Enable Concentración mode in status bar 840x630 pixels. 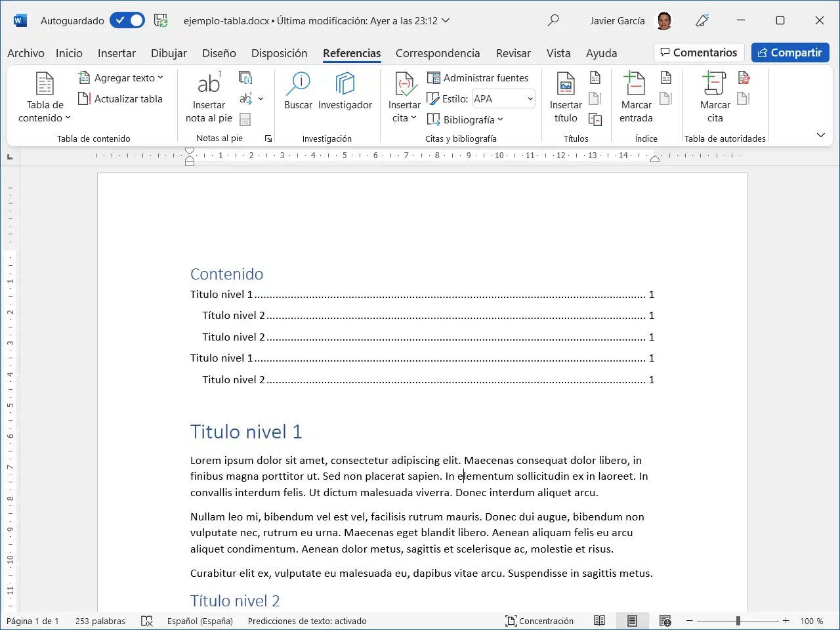[539, 621]
